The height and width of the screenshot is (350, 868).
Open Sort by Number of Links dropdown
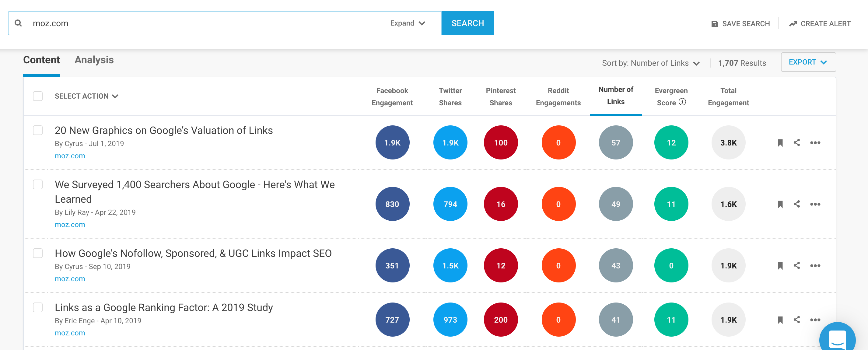click(x=651, y=63)
